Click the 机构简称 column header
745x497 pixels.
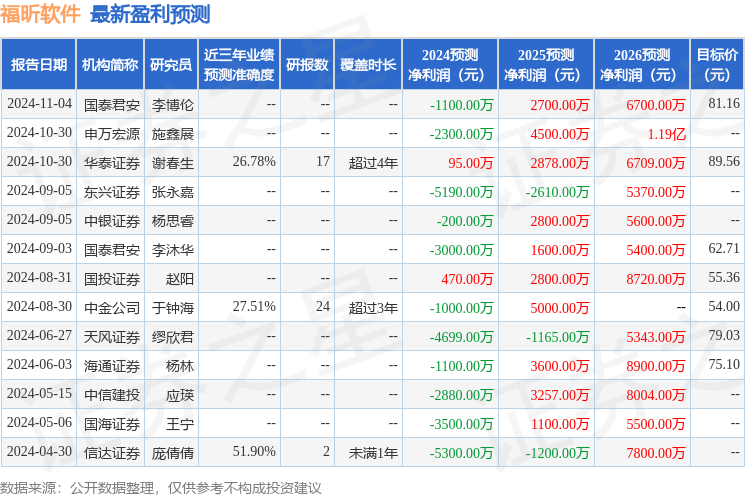click(110, 65)
